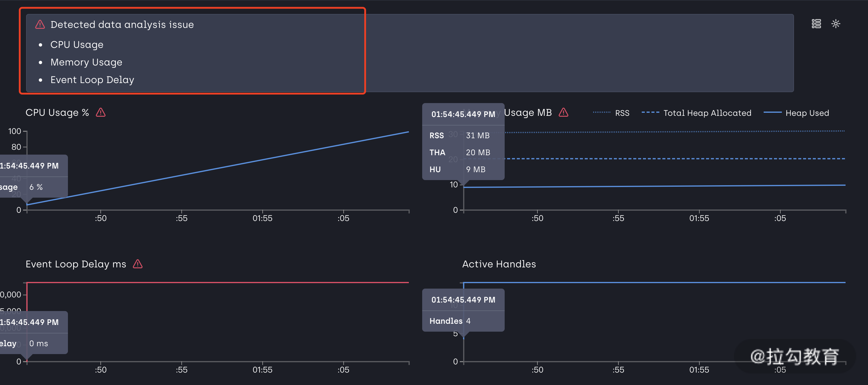This screenshot has height=385, width=868.
Task: Click warning icon beside Event Loop Delay
Action: click(x=137, y=264)
